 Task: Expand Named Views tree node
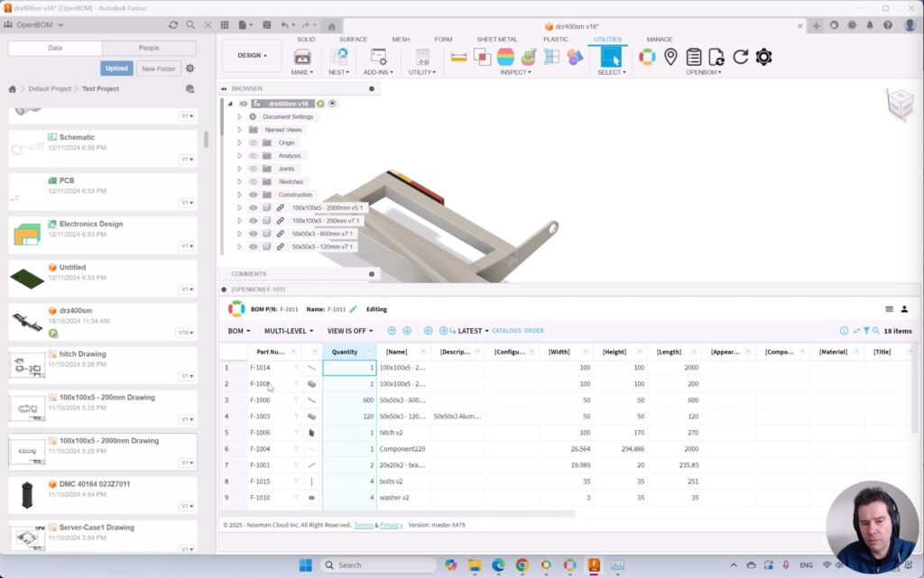239,130
